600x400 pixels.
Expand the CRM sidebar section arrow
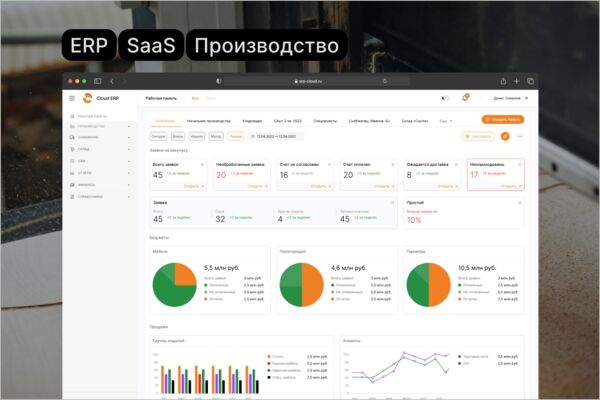pos(129,161)
